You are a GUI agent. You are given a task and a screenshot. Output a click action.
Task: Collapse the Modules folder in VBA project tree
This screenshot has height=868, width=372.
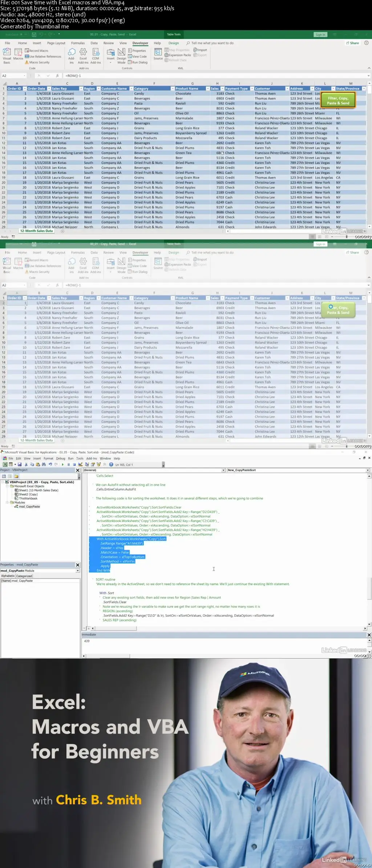7,502
